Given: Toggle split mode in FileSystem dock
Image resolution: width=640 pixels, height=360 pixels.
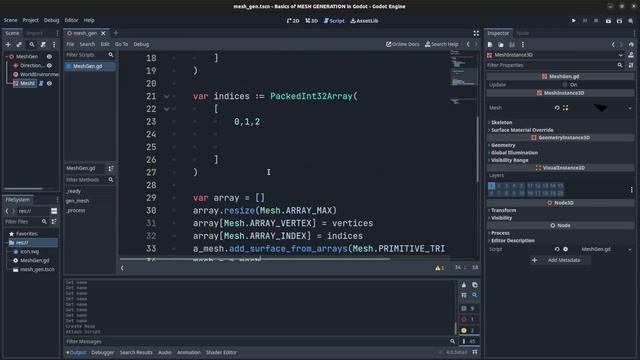Looking at the screenshot, I should 54,211.
